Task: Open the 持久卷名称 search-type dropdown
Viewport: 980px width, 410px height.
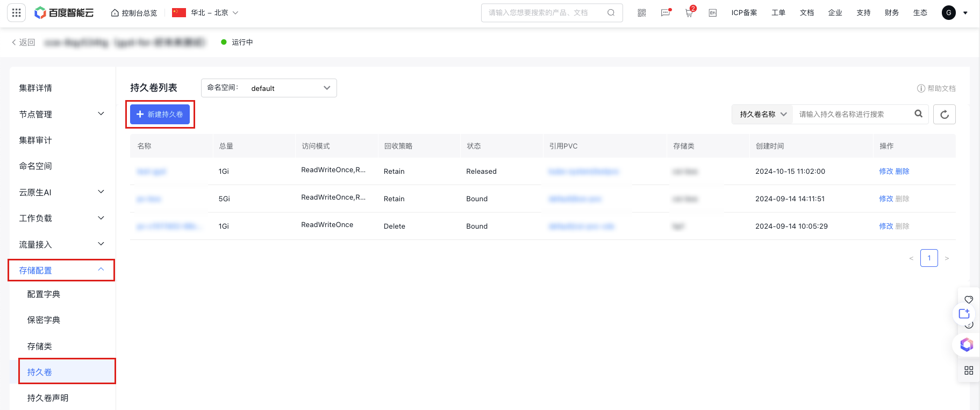Action: coord(762,114)
